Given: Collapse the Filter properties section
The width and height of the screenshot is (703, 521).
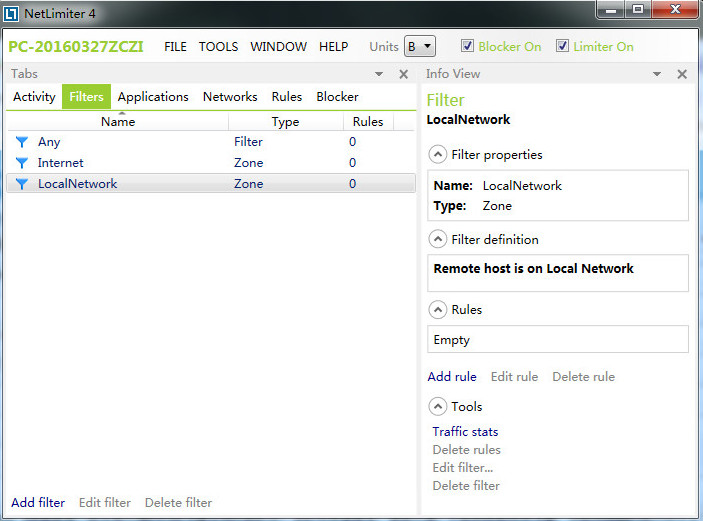Looking at the screenshot, I should (x=438, y=155).
